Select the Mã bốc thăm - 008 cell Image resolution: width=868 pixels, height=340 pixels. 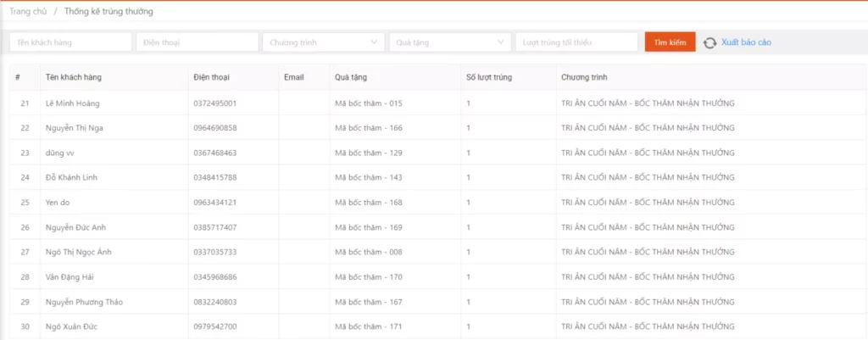(x=368, y=253)
